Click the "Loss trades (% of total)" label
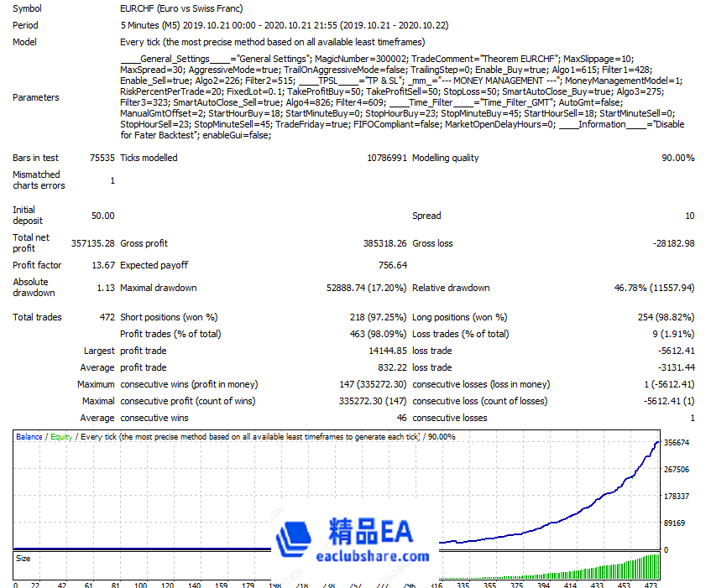This screenshot has height=588, width=711. click(x=461, y=335)
